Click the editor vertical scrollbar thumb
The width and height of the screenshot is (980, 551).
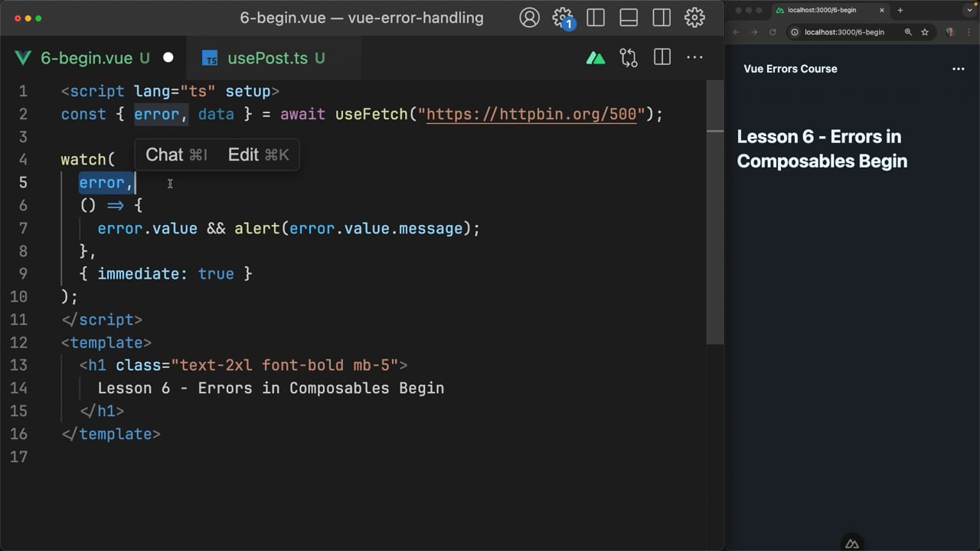(x=715, y=212)
